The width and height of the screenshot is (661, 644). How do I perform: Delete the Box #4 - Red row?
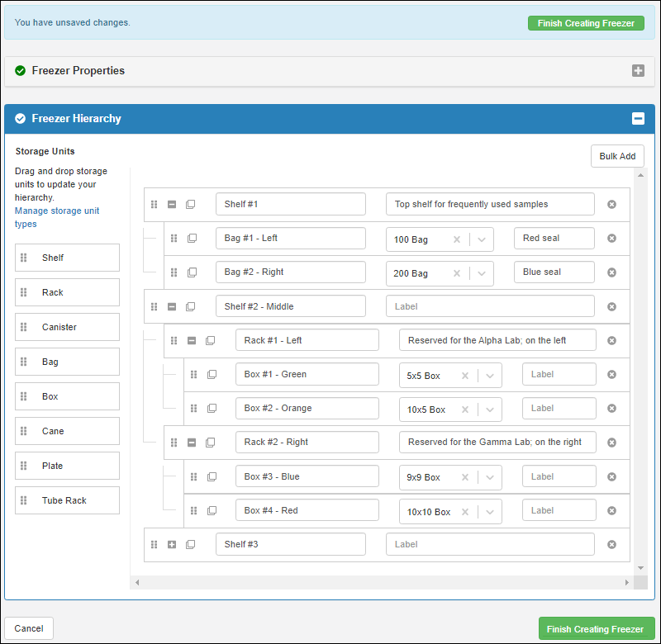611,511
